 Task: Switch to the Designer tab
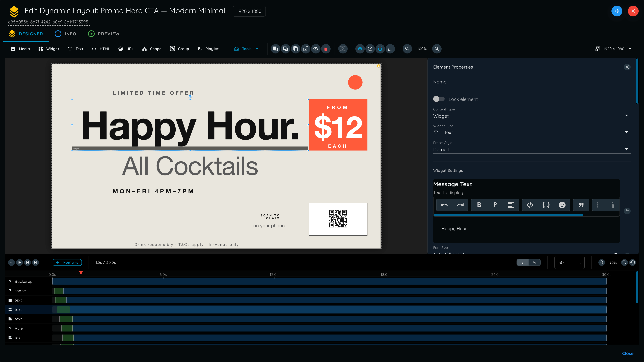pos(26,34)
